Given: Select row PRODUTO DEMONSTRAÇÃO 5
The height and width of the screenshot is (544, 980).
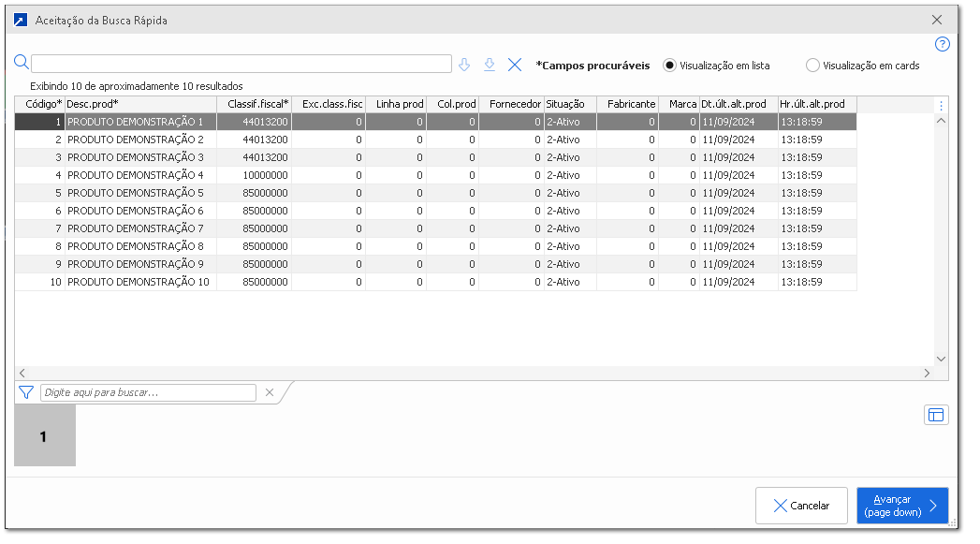Looking at the screenshot, I should coord(435,193).
